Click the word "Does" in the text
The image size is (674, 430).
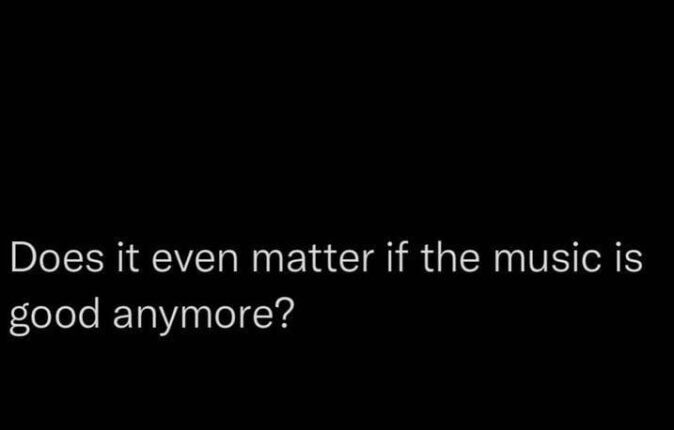(x=56, y=264)
